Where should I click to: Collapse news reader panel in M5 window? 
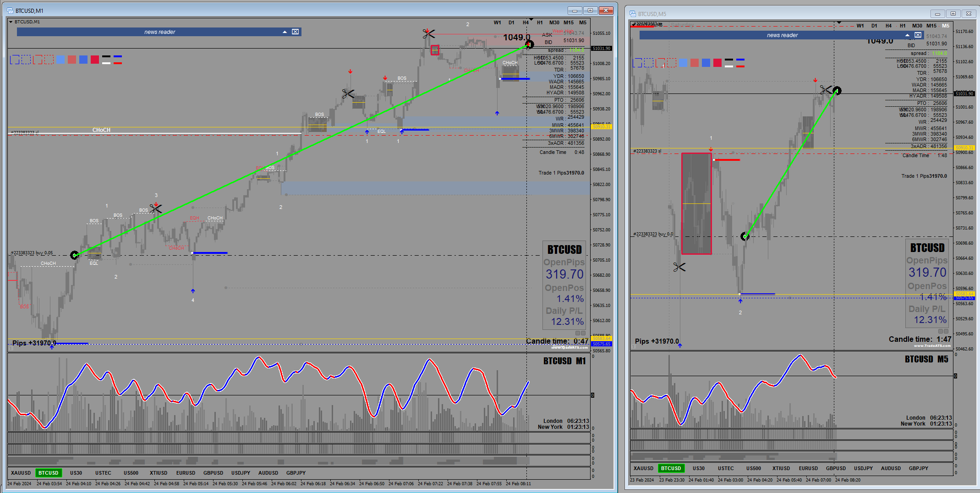pyautogui.click(x=907, y=35)
